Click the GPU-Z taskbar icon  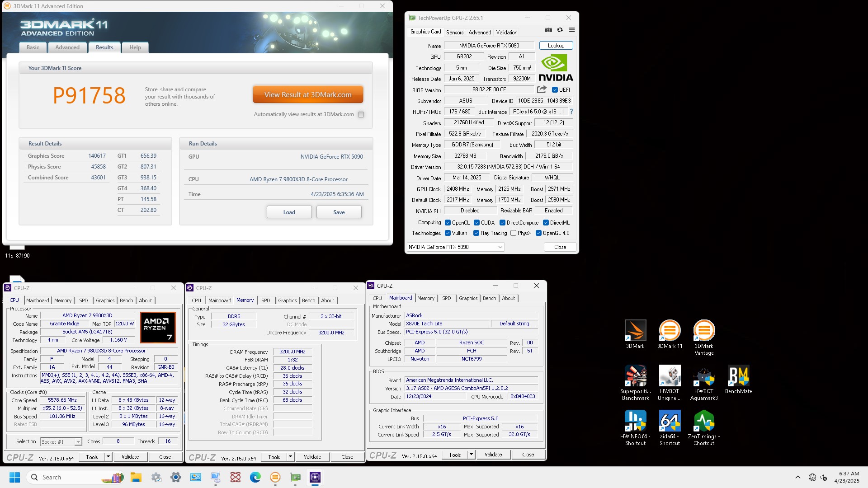tap(295, 477)
